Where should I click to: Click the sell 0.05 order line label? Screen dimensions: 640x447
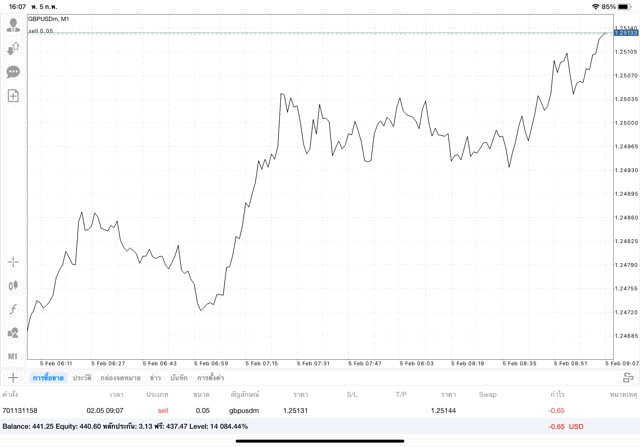[x=41, y=31]
